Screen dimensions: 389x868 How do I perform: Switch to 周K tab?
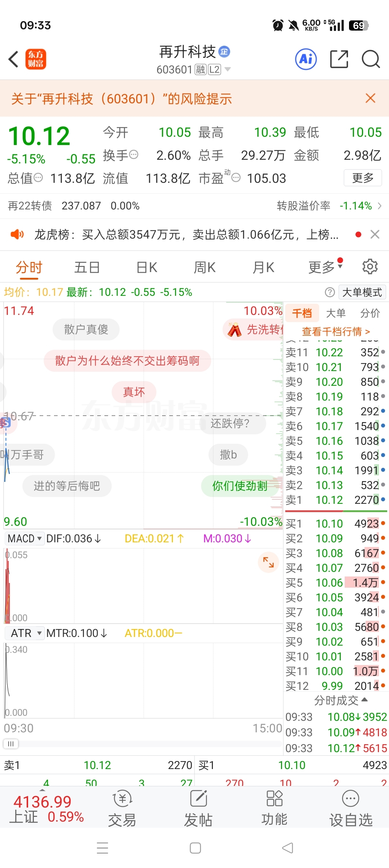point(205,267)
